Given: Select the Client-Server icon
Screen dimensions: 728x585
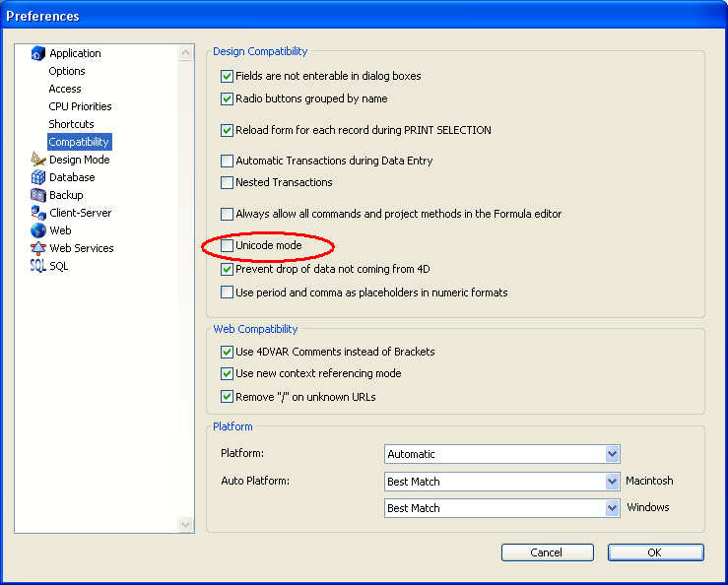Looking at the screenshot, I should pos(38,213).
